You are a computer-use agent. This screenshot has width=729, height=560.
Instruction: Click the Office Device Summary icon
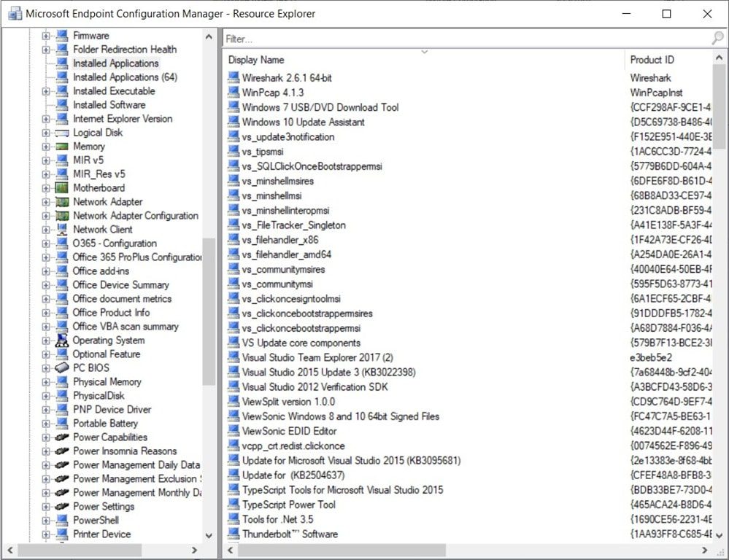pos(64,285)
